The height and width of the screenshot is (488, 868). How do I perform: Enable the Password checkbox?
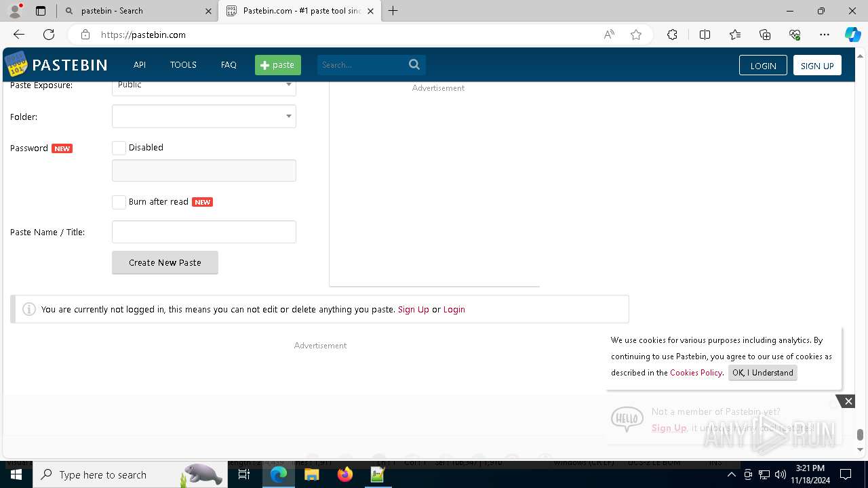119,148
